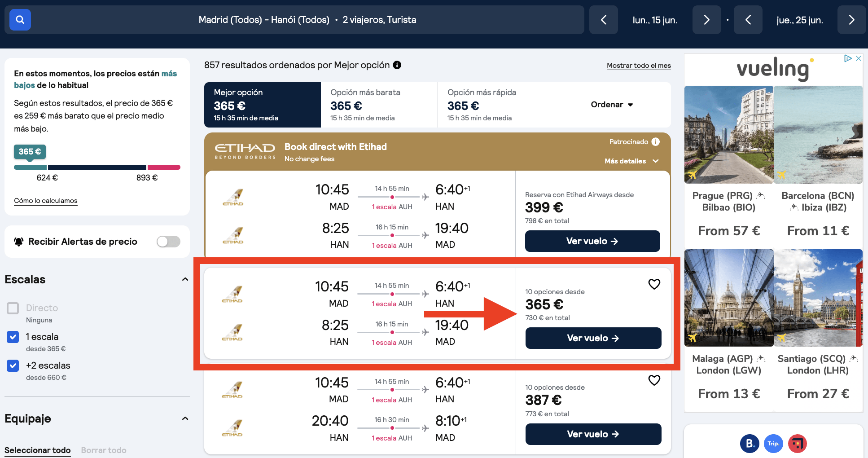868x458 pixels.
Task: Uncheck the 1 escala filter
Action: pos(13,337)
